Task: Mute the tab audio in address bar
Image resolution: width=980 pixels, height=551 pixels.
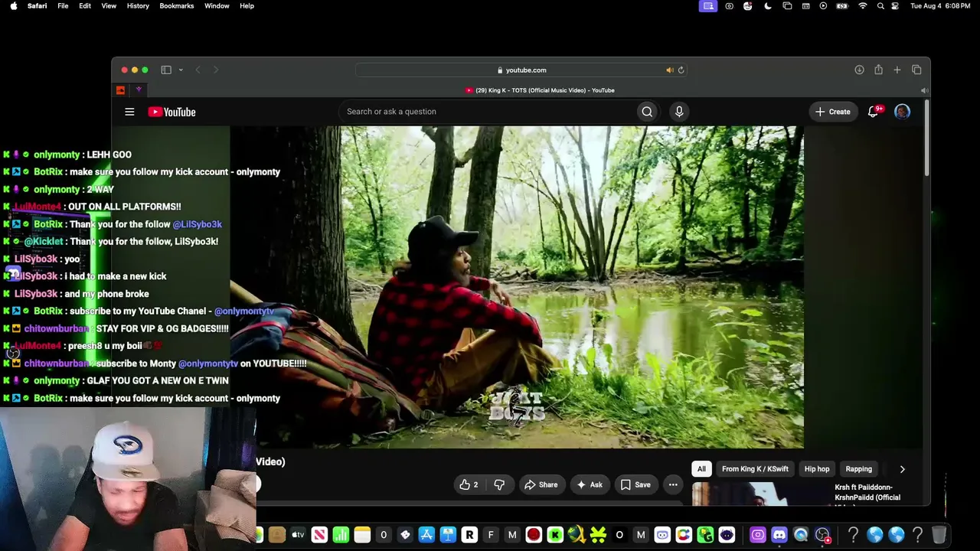Action: (x=669, y=70)
